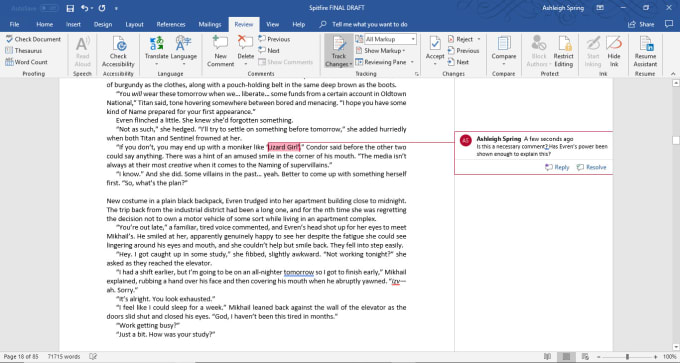Expand the Show Markup menu

point(380,50)
